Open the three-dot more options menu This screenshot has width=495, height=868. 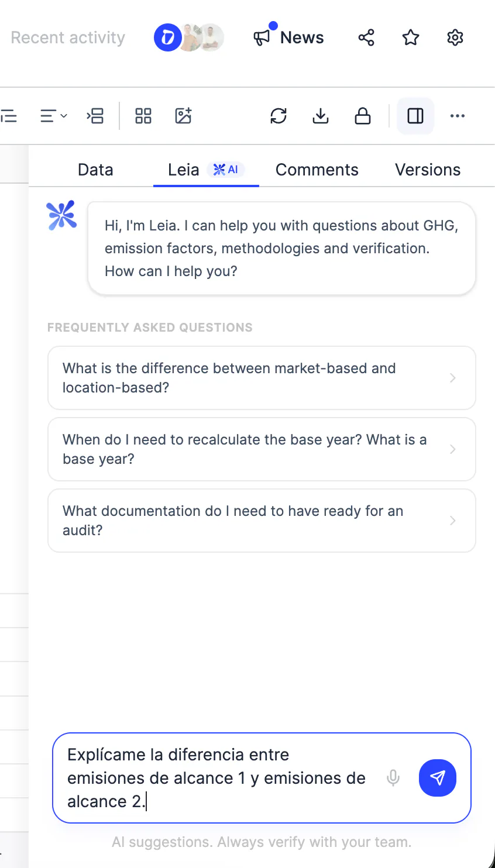coord(458,116)
